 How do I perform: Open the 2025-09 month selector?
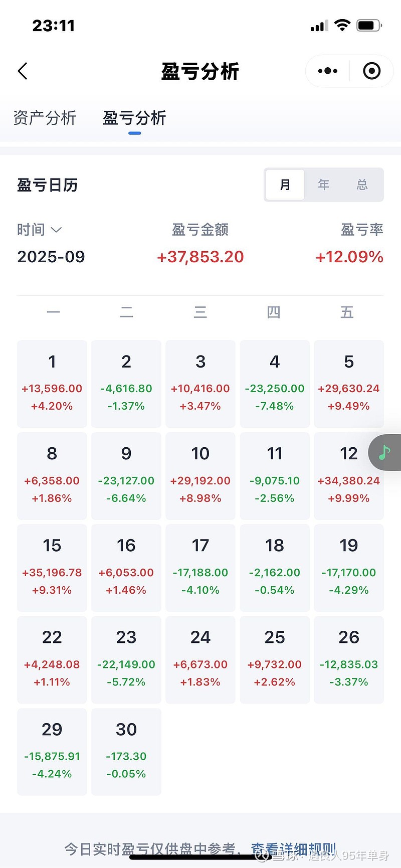[51, 257]
